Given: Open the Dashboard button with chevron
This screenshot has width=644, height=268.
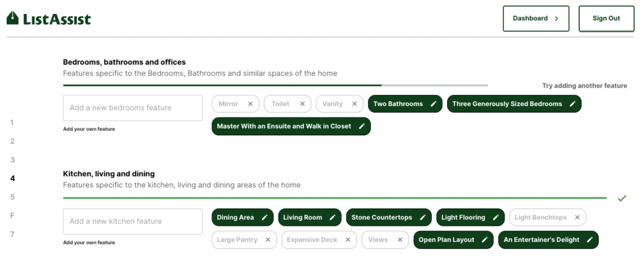Looking at the screenshot, I should [535, 19].
